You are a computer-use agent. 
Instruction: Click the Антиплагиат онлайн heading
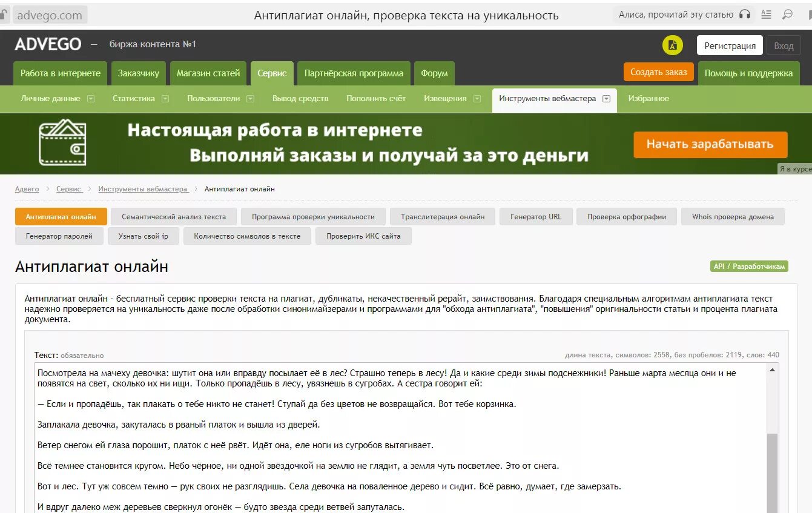pos(91,267)
